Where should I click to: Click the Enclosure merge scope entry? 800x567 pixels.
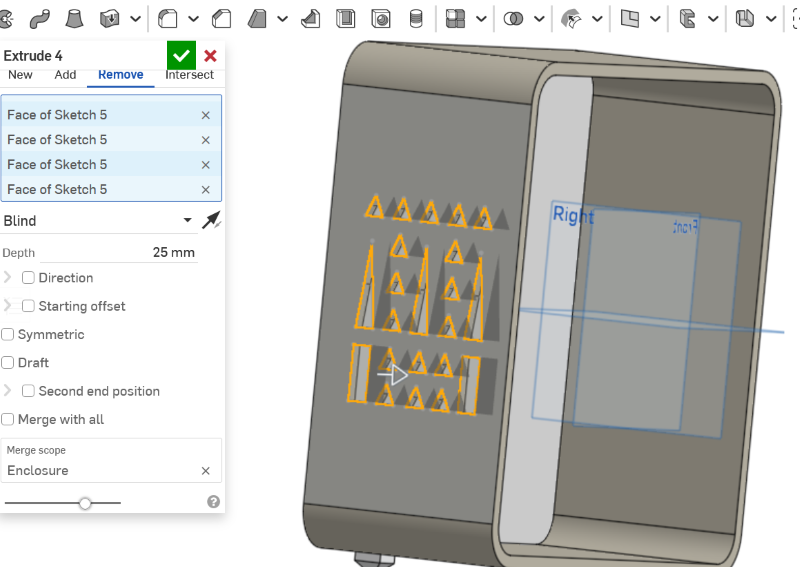[x=38, y=470]
